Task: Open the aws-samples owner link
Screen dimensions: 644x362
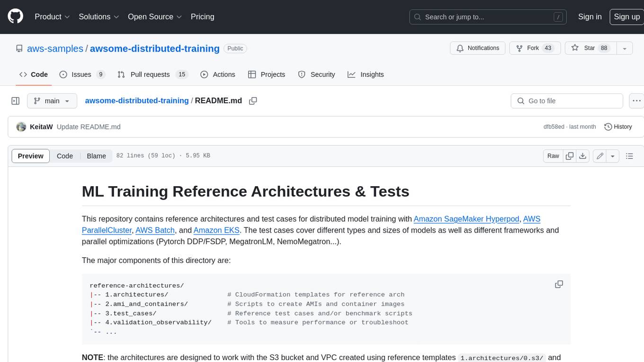Action: 55,48
